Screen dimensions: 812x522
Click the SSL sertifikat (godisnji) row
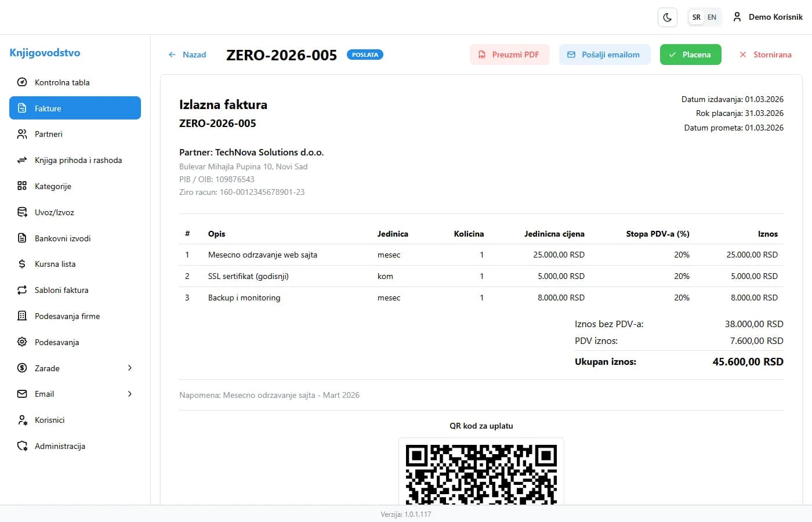click(x=481, y=276)
